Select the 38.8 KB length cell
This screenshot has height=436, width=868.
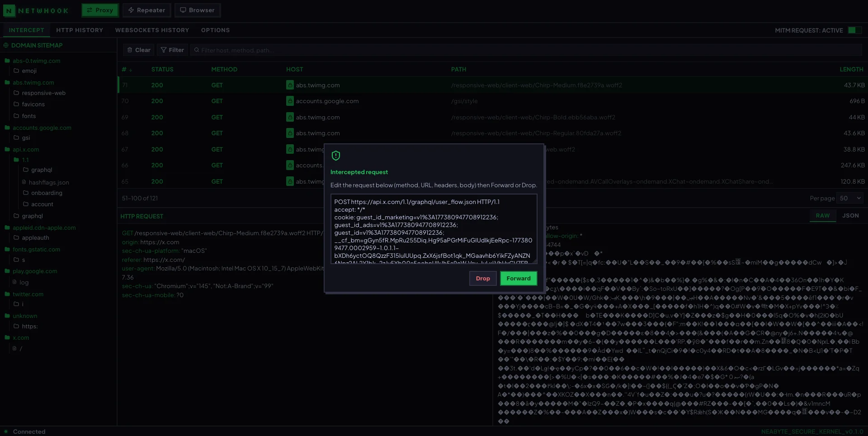pyautogui.click(x=854, y=149)
